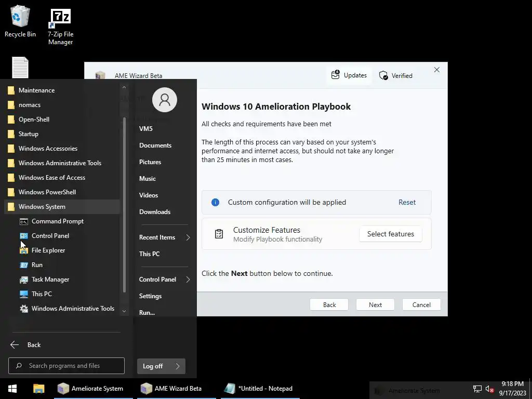Click the search magnifier icon in start menu
532x399 pixels.
tap(19, 366)
